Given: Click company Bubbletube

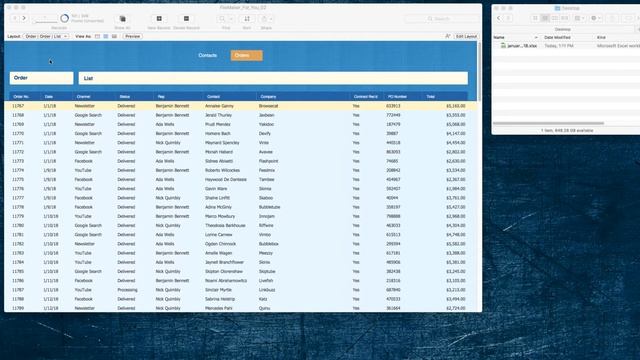Looking at the screenshot, I should click(269, 207).
